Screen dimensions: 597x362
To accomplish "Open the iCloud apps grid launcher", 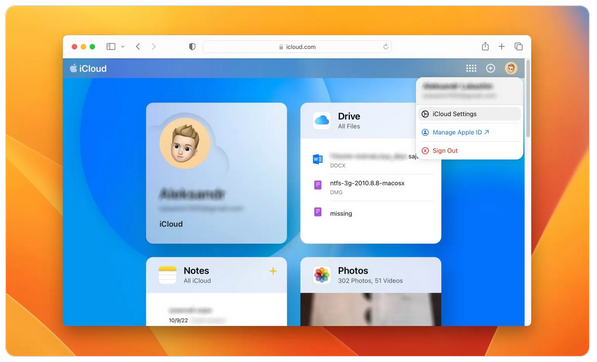I will [x=471, y=69].
